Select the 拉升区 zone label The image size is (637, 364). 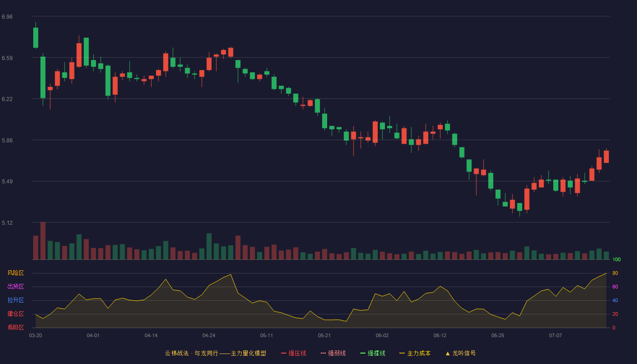15,300
